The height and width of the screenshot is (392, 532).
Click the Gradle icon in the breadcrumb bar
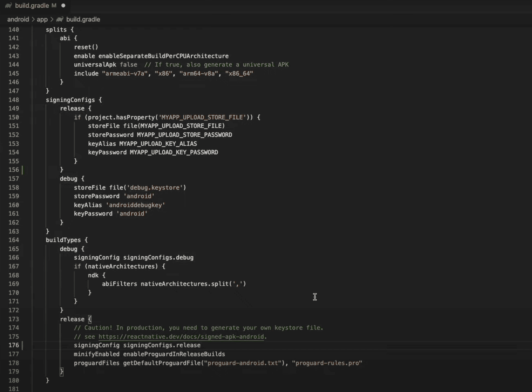(x=60, y=19)
